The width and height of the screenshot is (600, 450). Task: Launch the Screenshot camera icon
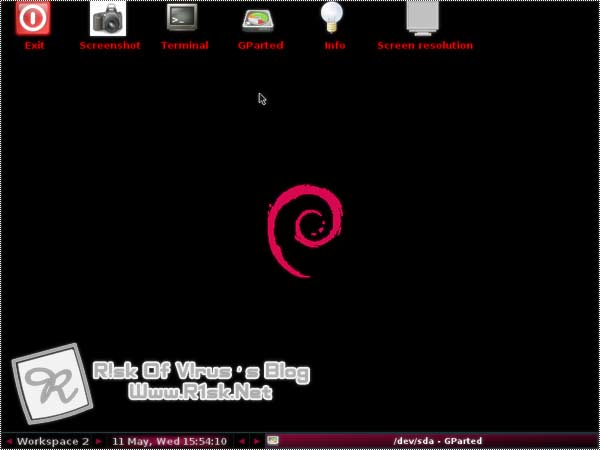point(108,18)
